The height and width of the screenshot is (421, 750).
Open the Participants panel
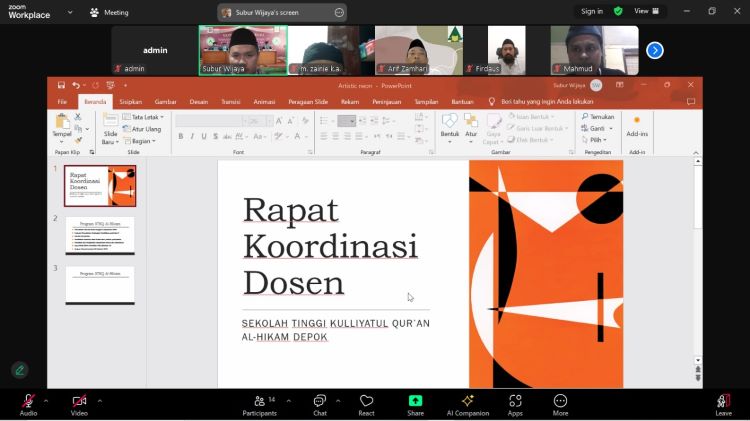pyautogui.click(x=259, y=401)
